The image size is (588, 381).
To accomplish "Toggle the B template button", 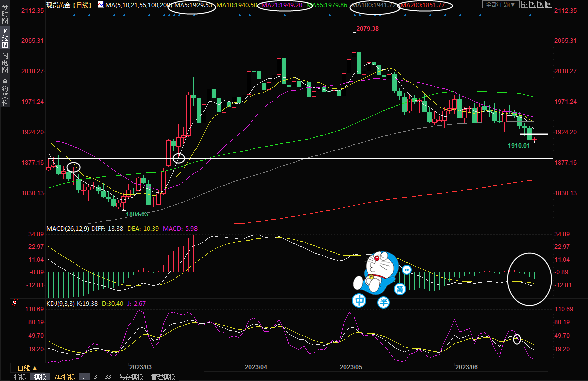I will 96,377.
